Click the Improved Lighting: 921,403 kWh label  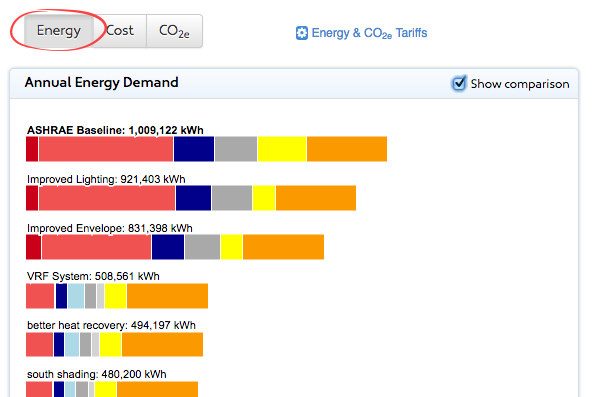click(106, 179)
